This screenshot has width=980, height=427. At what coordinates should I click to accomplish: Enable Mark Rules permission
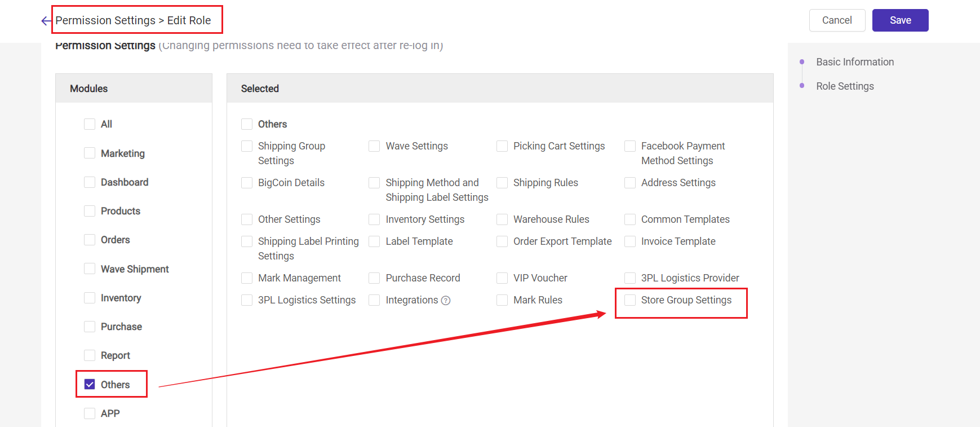pyautogui.click(x=502, y=300)
